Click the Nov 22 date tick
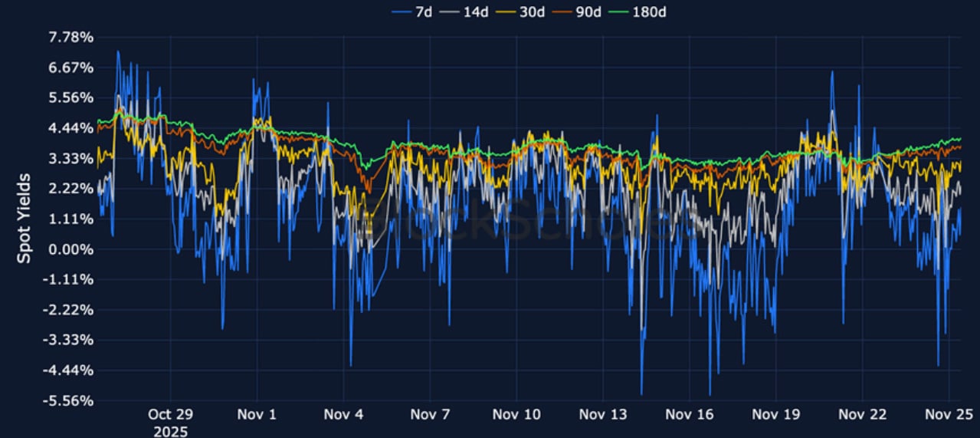 tap(863, 414)
